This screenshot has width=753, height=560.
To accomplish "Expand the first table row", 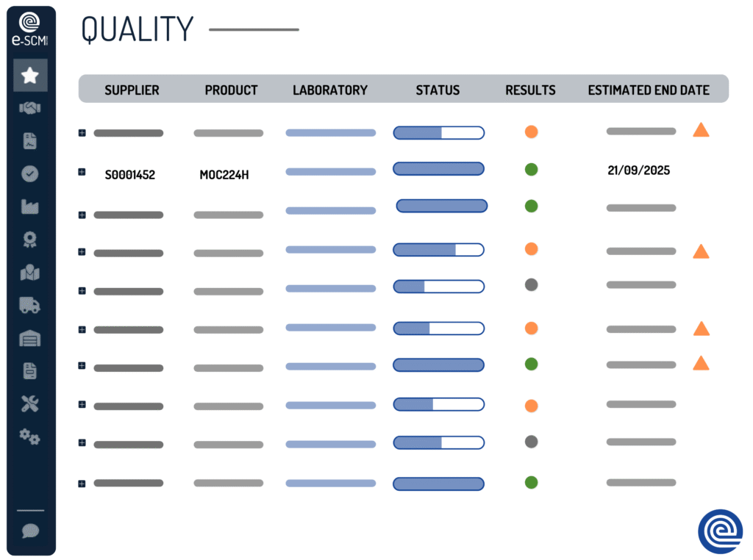I will click(x=82, y=133).
